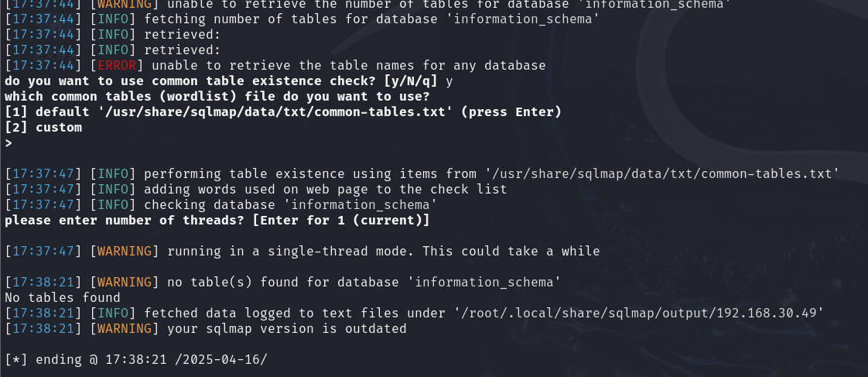Click the '[2] custom' wordlist option line
This screenshot has height=377, width=868.
[43, 127]
